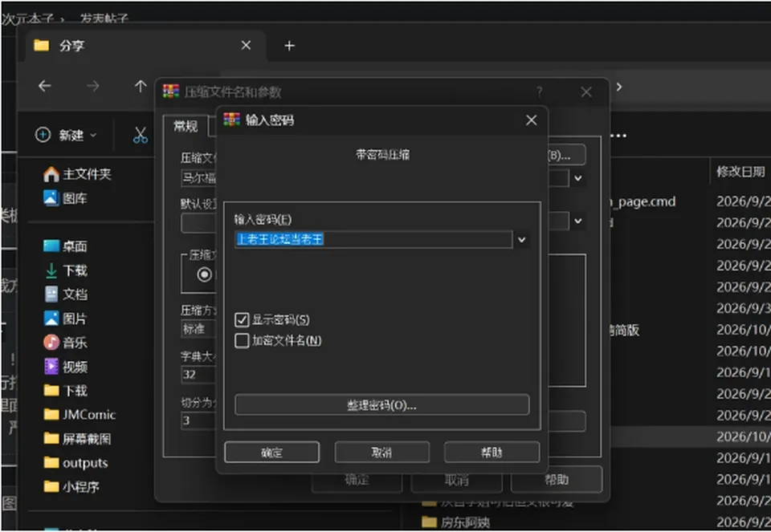This screenshot has width=771, height=532.
Task: Add a new Explorer tab
Action: click(290, 46)
